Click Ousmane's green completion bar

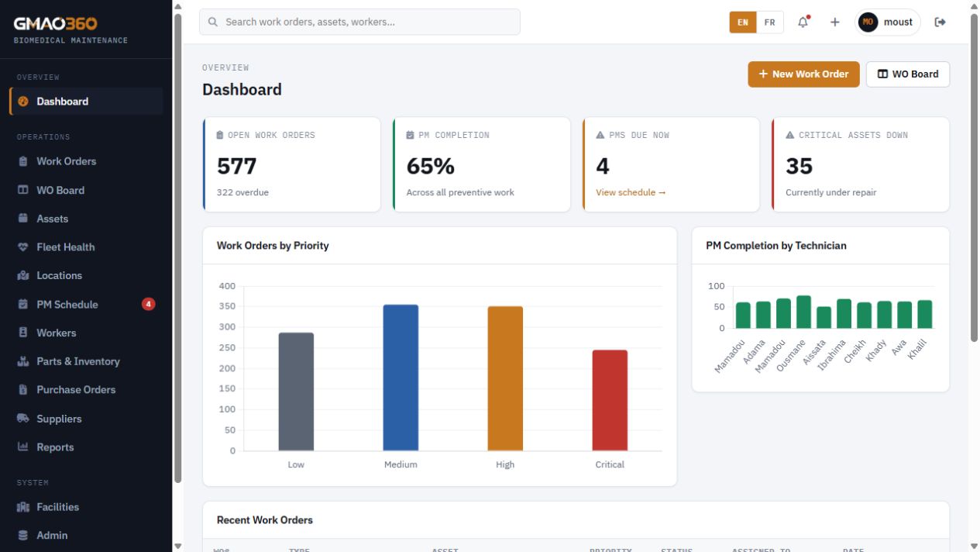point(803,312)
